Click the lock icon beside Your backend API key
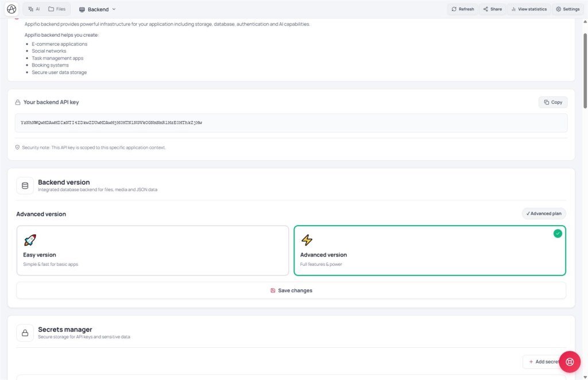The height and width of the screenshot is (380, 588). (x=18, y=102)
